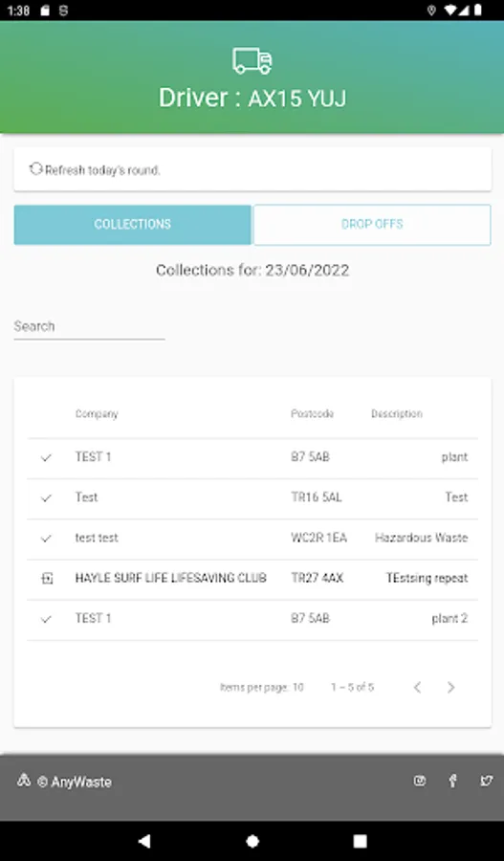This screenshot has height=861, width=504.
Task: Tap Android home navigation button
Action: coord(252,841)
